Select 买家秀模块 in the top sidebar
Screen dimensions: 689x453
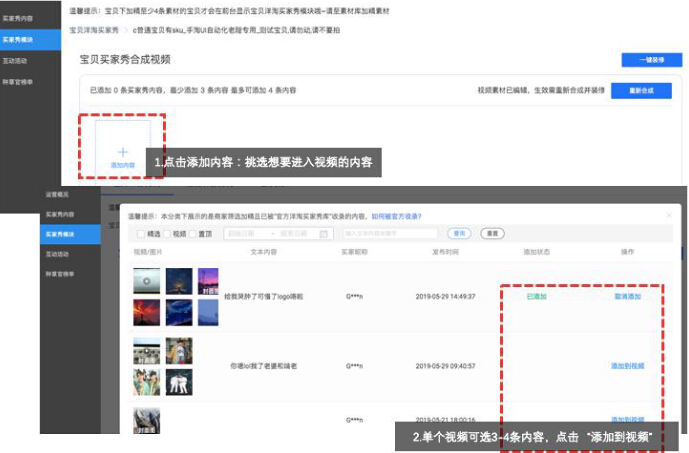point(18,39)
